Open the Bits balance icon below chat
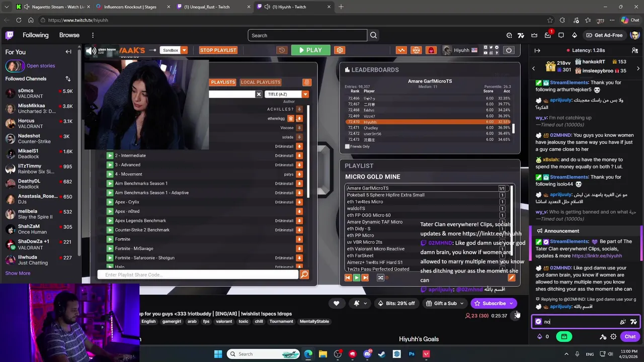The width and height of the screenshot is (644, 362). click(x=540, y=336)
